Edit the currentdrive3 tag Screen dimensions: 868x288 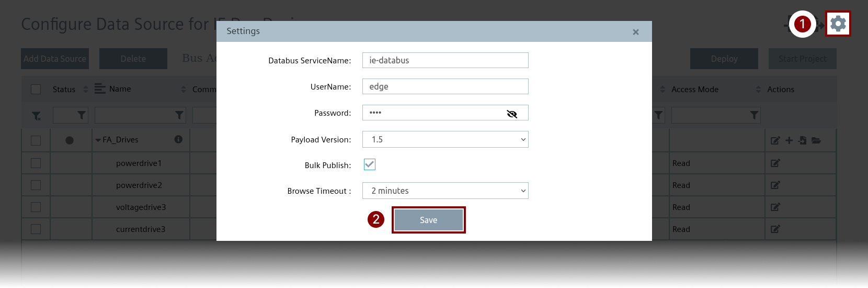point(775,229)
